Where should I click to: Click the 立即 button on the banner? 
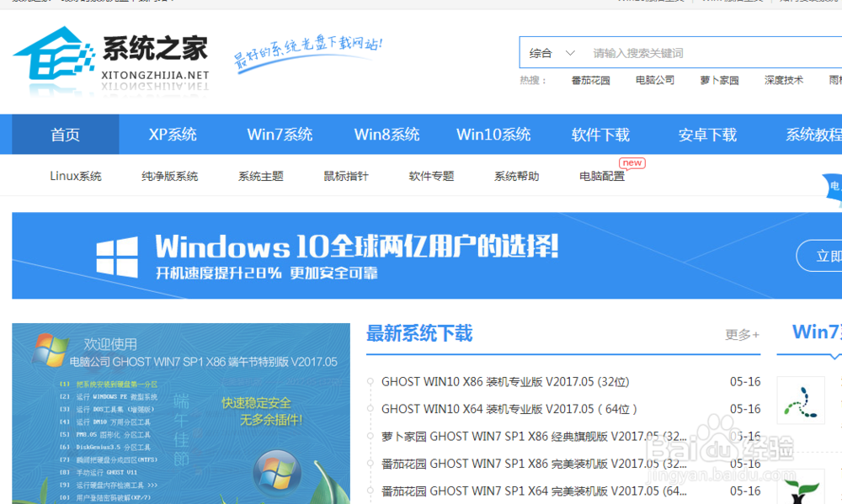point(819,256)
